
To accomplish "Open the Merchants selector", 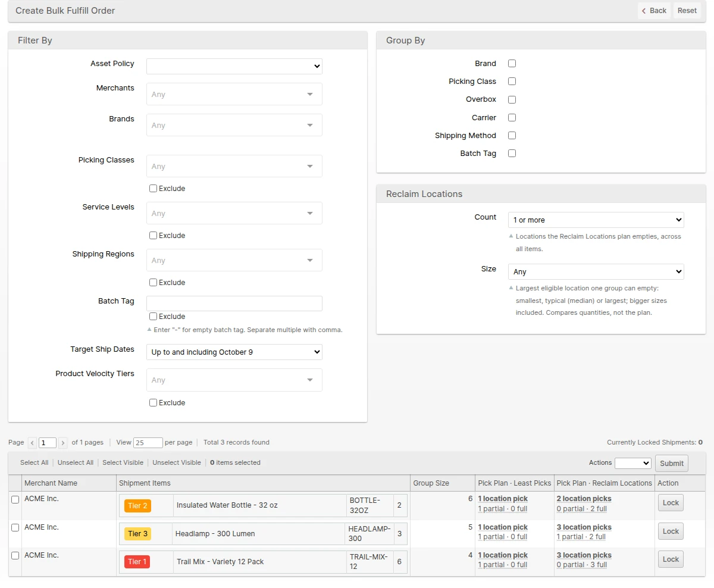I will (234, 94).
